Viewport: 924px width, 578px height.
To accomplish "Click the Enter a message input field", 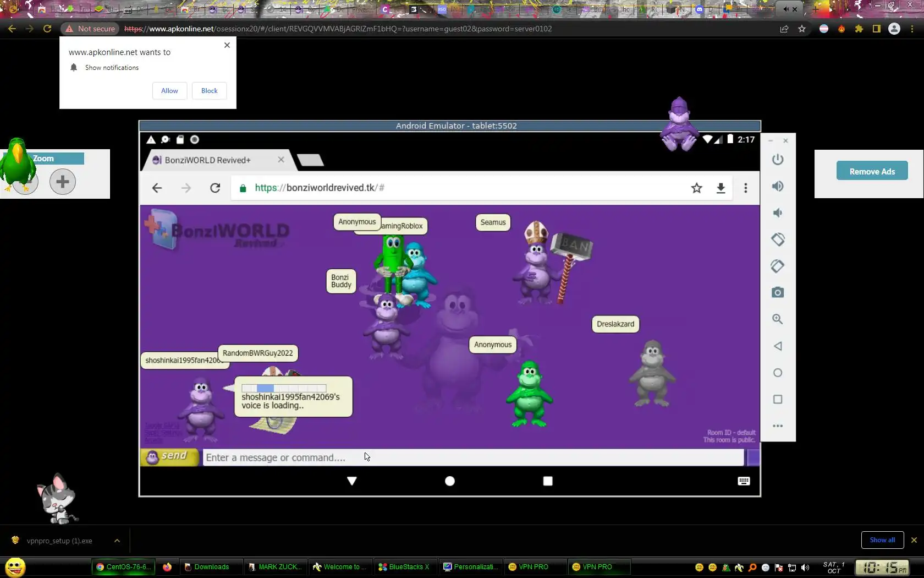I will pos(473,457).
